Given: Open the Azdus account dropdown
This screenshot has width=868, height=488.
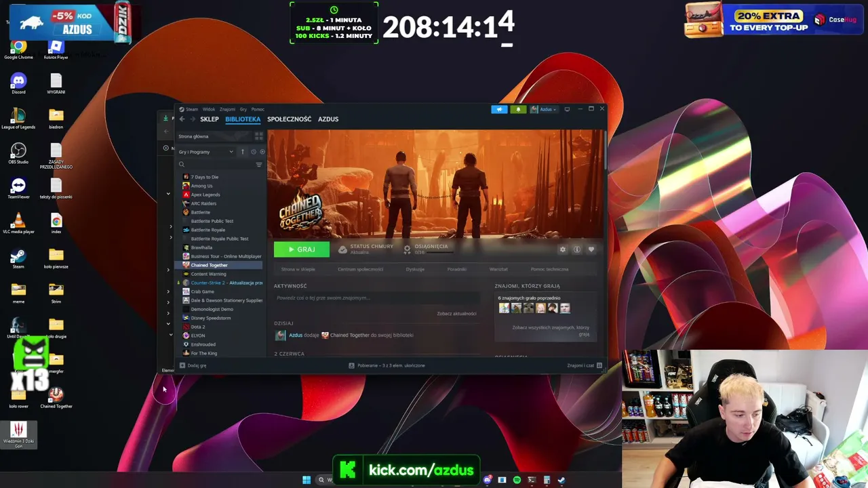Looking at the screenshot, I should tap(543, 109).
